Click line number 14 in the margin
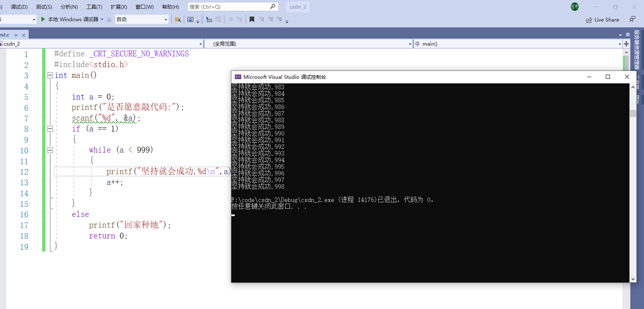Screen dimensions: 644x309 pos(24,193)
